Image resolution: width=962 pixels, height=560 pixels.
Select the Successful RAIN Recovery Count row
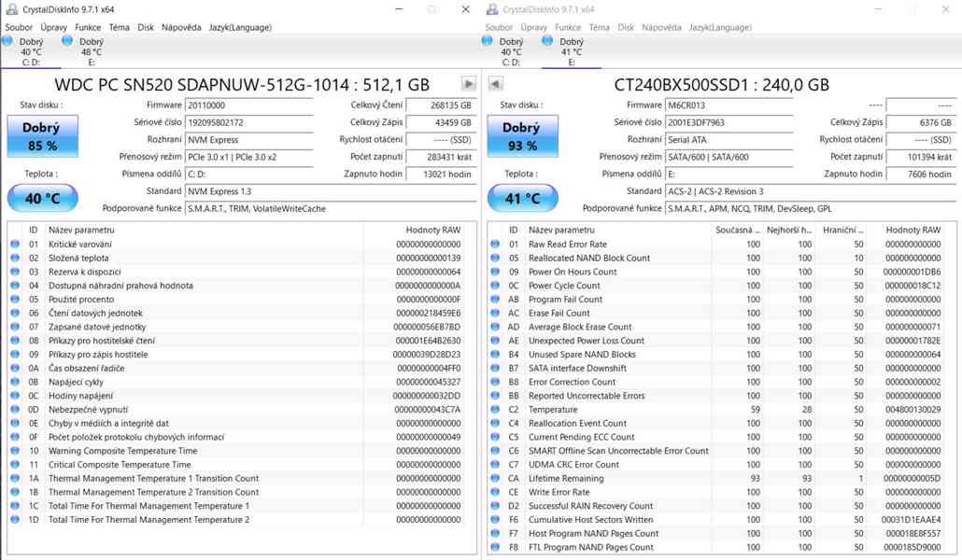tap(716, 506)
